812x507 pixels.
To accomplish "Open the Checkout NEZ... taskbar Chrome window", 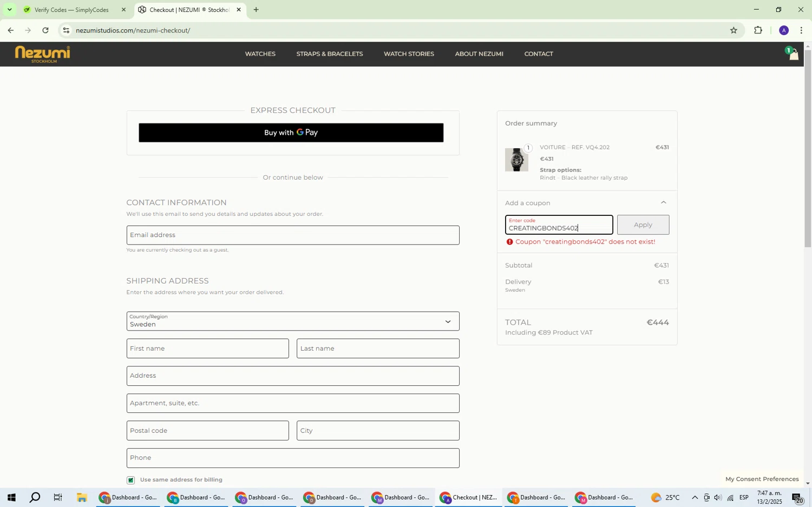I will pyautogui.click(x=469, y=497).
